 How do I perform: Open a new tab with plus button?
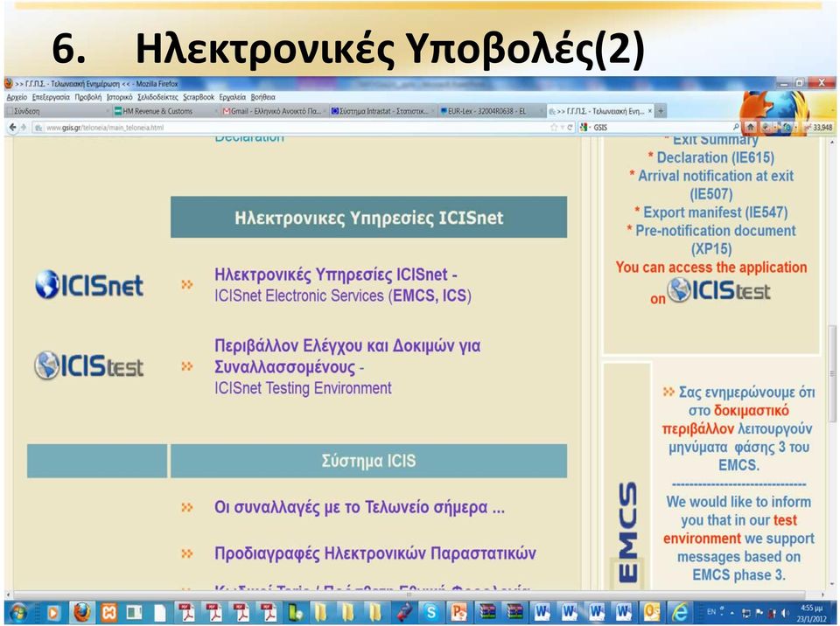coord(661,111)
